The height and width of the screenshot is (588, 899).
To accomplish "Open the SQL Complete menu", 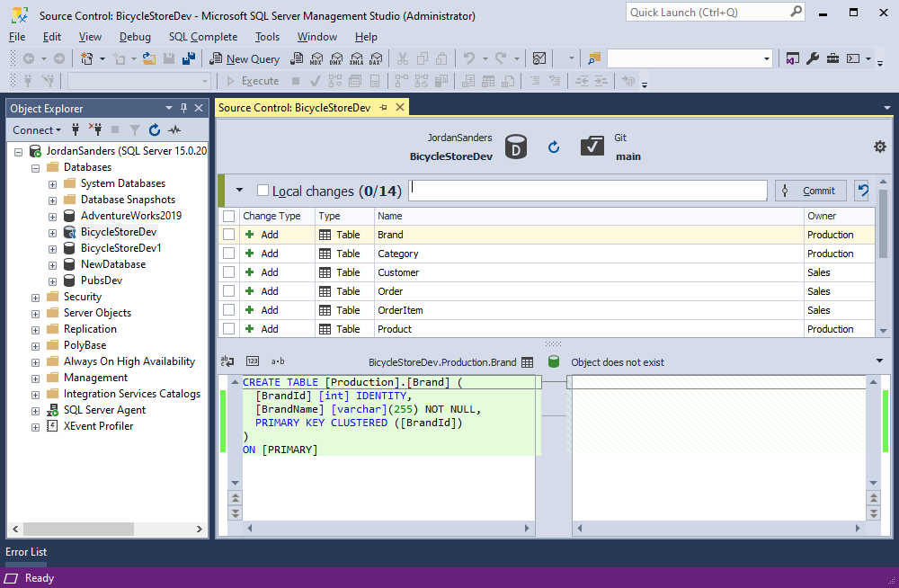I will 203,37.
